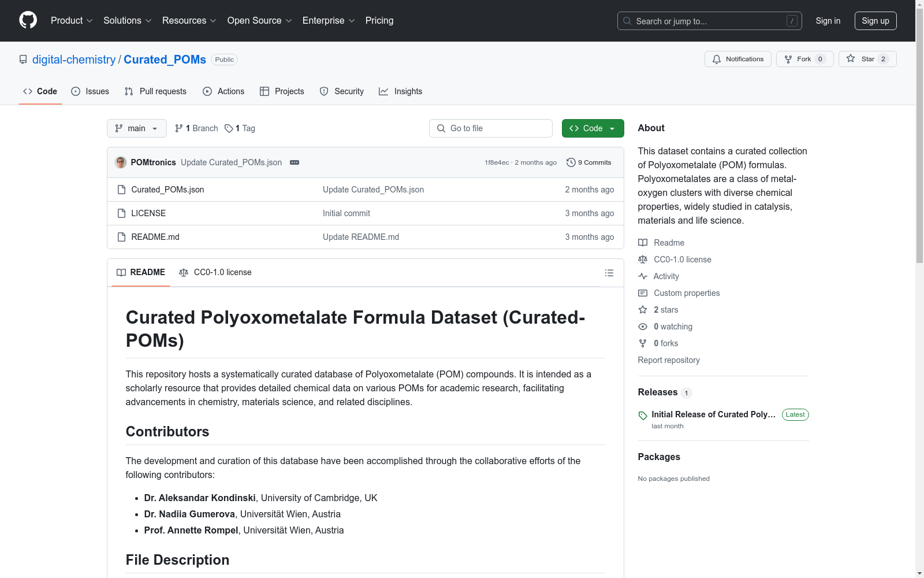Open the README.md file
This screenshot has height=578, width=924.
[155, 237]
